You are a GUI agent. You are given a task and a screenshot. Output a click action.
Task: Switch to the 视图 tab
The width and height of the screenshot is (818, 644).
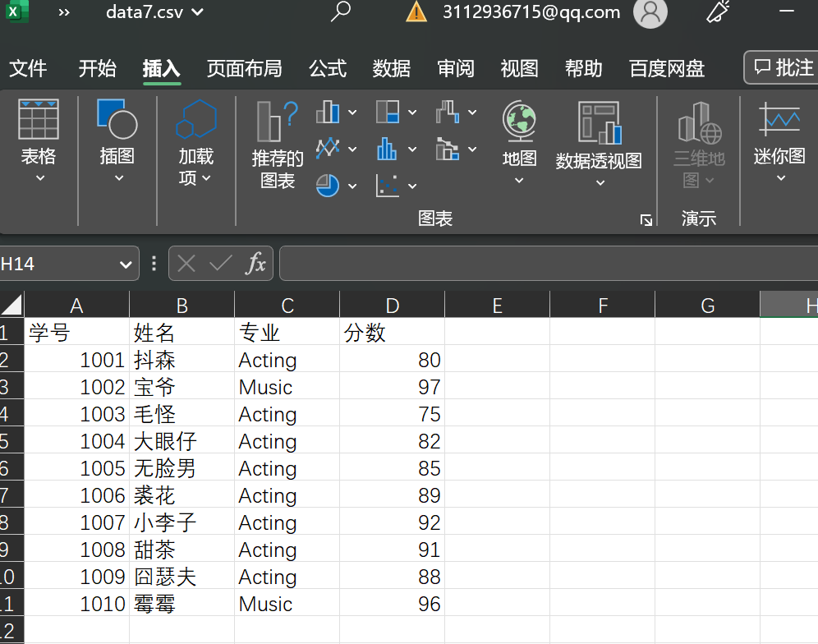click(x=520, y=68)
